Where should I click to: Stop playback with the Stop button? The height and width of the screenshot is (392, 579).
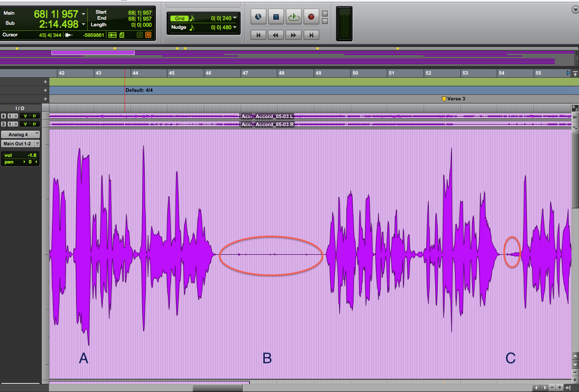point(276,17)
